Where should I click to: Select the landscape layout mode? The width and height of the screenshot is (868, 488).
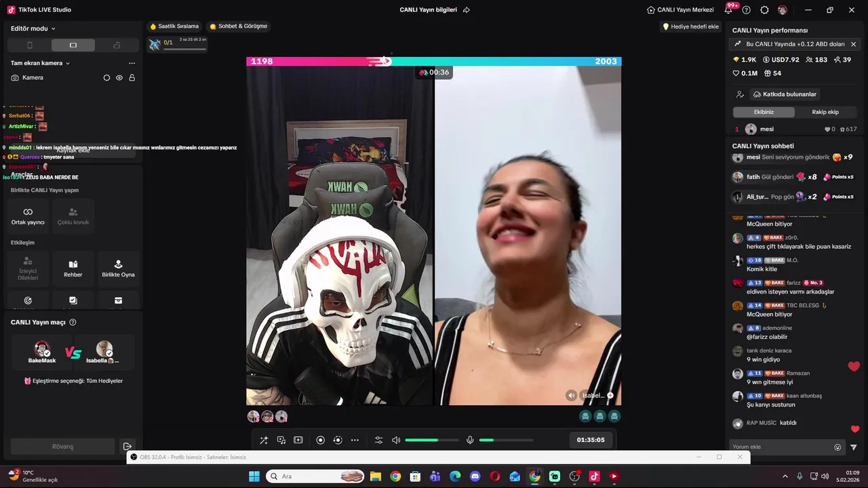[x=73, y=45]
